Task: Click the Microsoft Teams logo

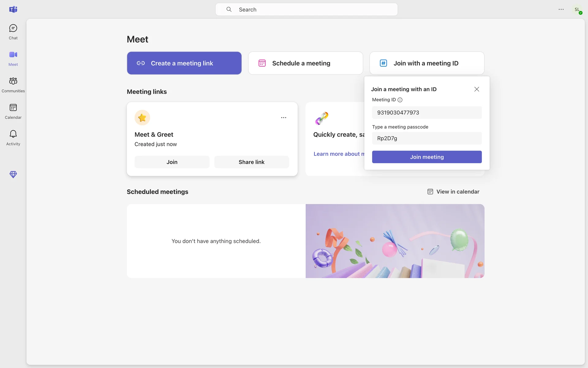Action: [x=13, y=10]
